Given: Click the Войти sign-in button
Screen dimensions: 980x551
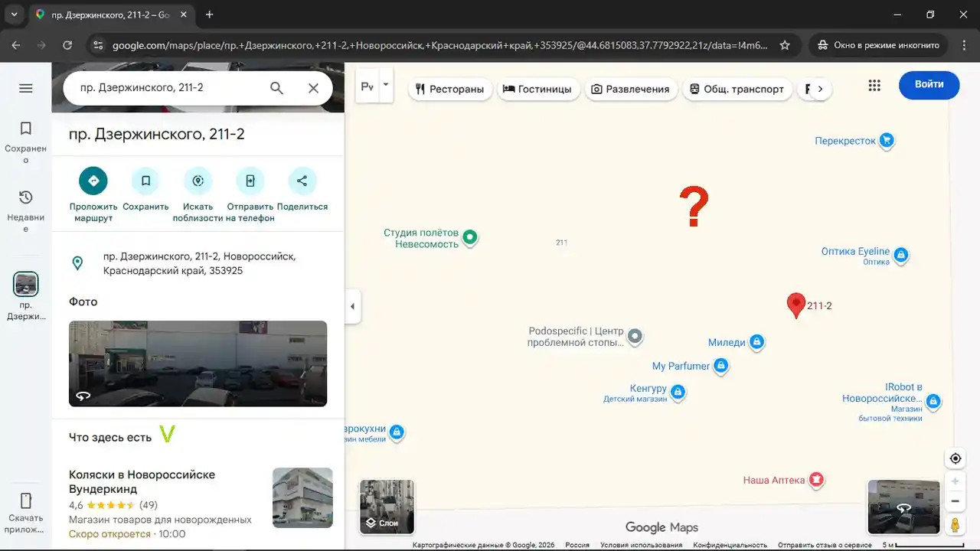Looking at the screenshot, I should (929, 84).
